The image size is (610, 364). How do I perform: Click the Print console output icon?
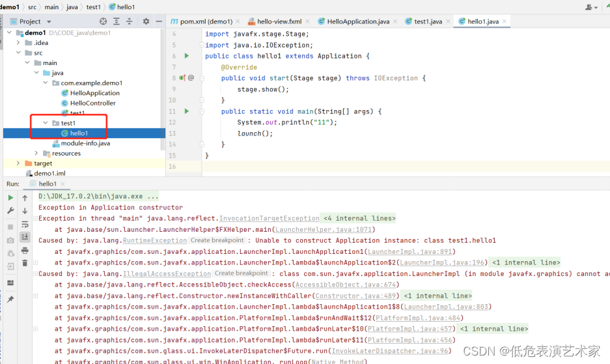click(25, 250)
